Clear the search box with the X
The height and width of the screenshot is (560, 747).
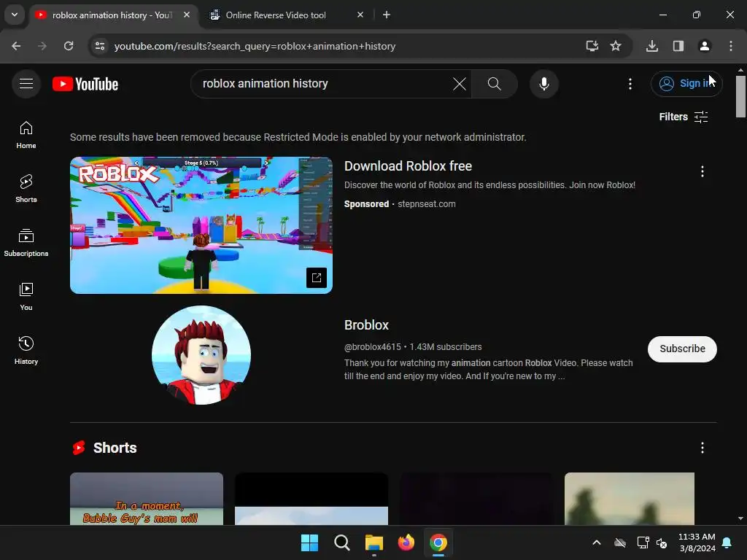pyautogui.click(x=460, y=84)
